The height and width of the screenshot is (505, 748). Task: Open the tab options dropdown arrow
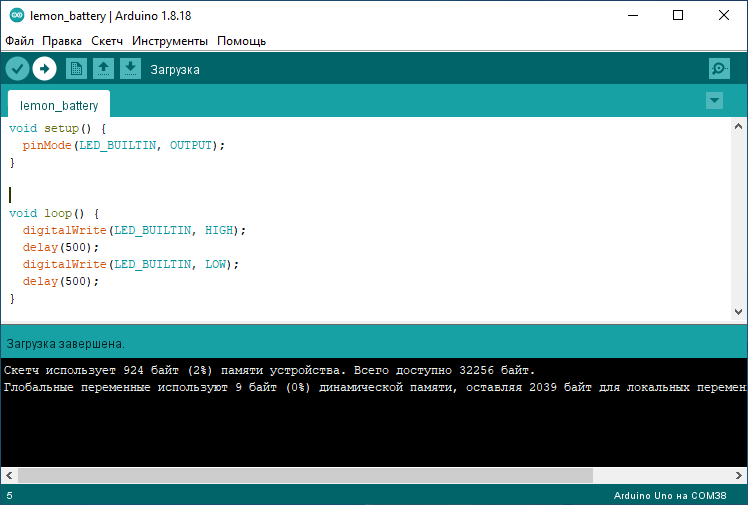coord(714,101)
